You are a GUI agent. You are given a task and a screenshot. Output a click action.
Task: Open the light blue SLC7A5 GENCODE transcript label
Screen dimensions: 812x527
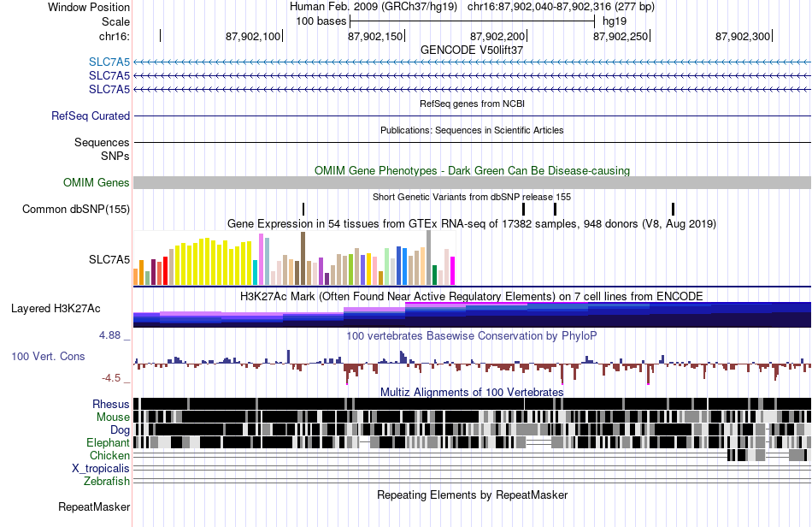pos(109,62)
